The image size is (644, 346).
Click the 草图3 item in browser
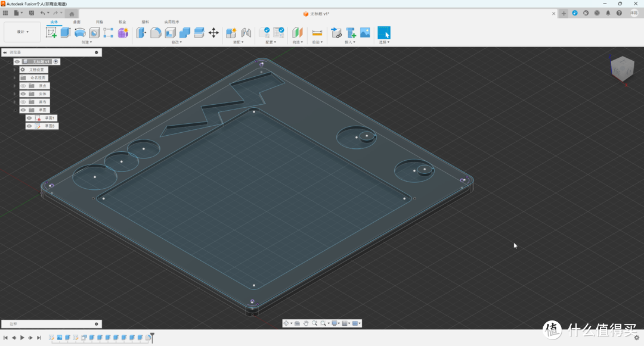point(48,126)
